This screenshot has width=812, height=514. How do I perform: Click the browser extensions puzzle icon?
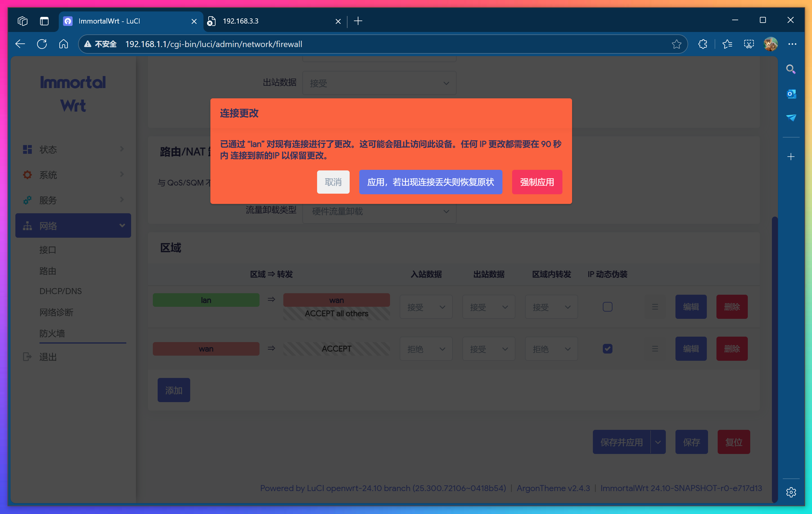[703, 44]
